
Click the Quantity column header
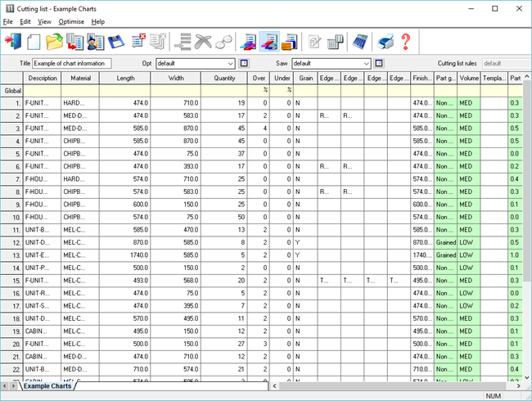(223, 79)
